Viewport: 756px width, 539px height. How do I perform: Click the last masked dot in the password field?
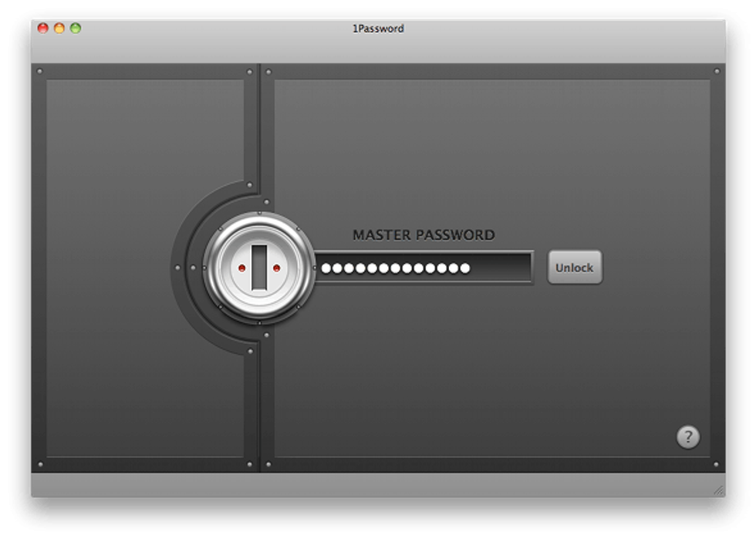click(464, 268)
